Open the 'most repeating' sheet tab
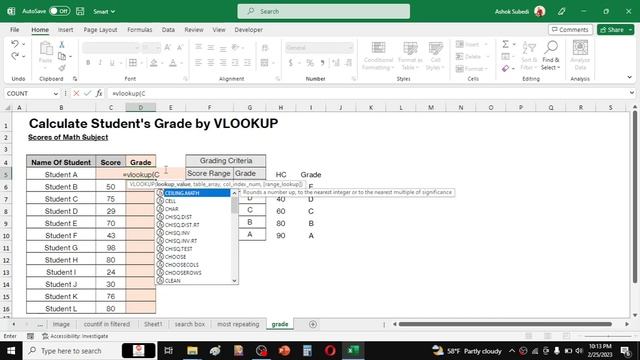Image resolution: width=640 pixels, height=360 pixels. pyautogui.click(x=238, y=324)
